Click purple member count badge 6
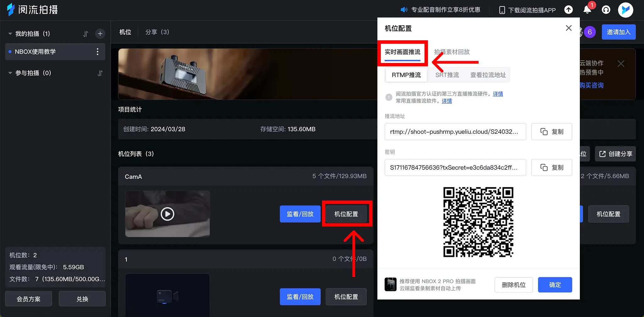The image size is (644, 317). click(x=590, y=32)
